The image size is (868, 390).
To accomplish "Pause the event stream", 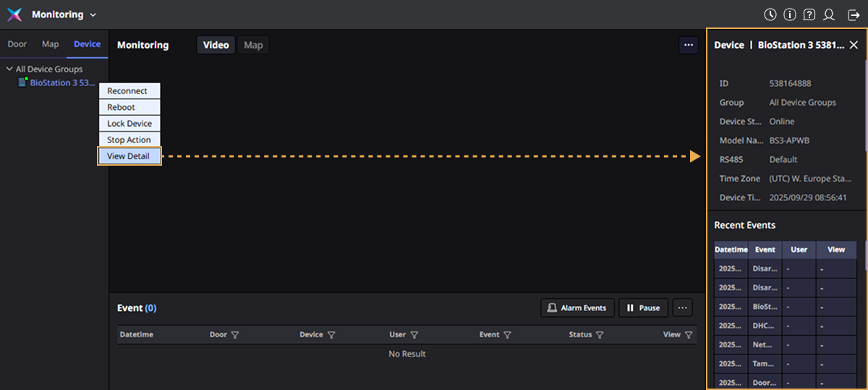I will click(643, 308).
